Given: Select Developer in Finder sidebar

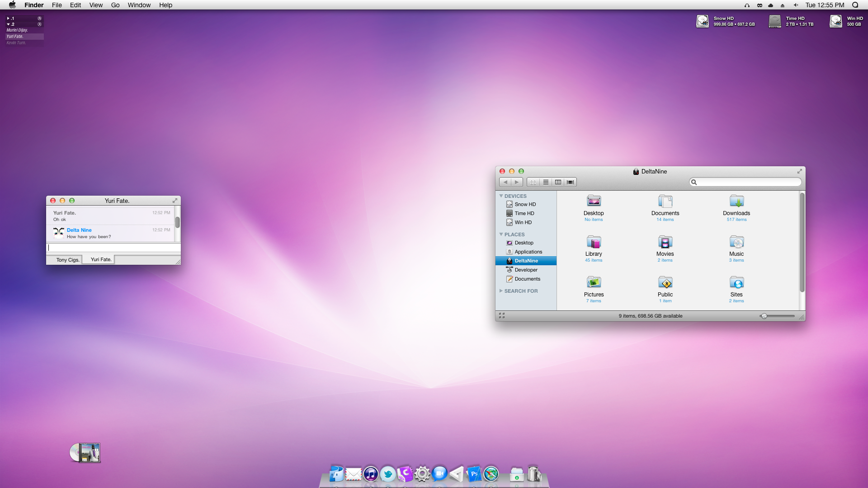Looking at the screenshot, I should point(526,270).
